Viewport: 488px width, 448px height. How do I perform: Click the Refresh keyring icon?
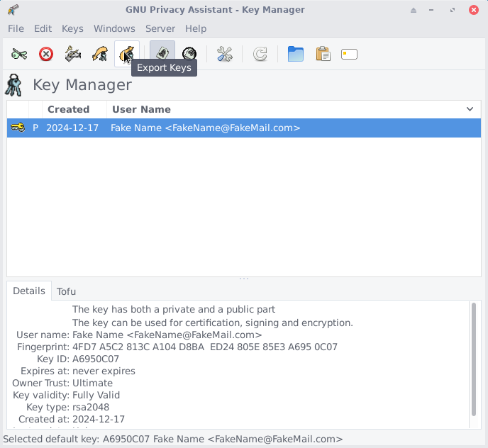[x=260, y=54]
